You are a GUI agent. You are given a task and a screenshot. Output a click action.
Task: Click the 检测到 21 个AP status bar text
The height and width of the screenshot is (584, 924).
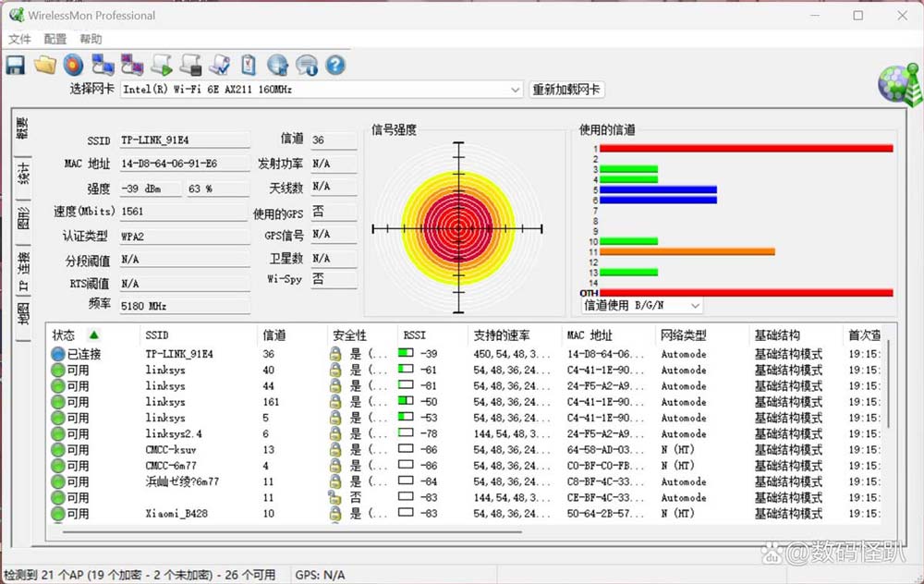(x=140, y=575)
